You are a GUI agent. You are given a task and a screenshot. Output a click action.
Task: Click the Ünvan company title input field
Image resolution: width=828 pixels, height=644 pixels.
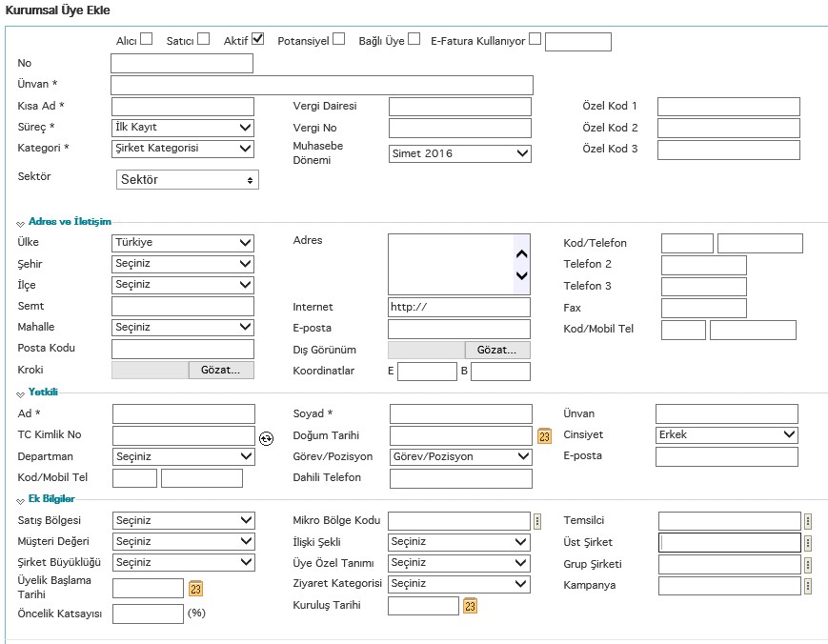[321, 85]
